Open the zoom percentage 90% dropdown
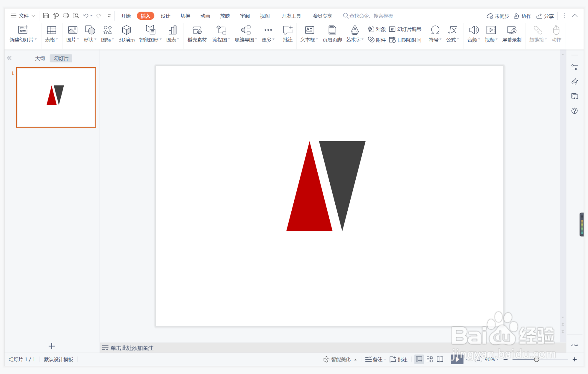 [x=497, y=359]
